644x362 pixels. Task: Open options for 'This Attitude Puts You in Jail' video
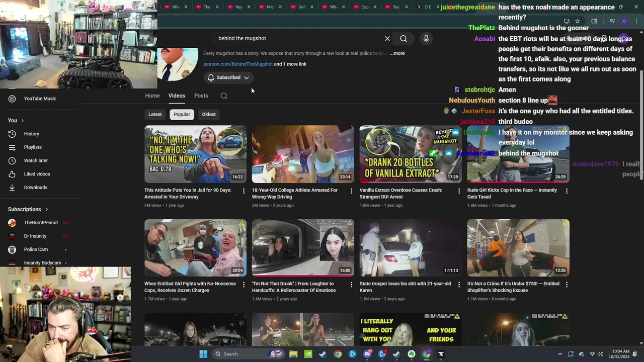point(244,191)
